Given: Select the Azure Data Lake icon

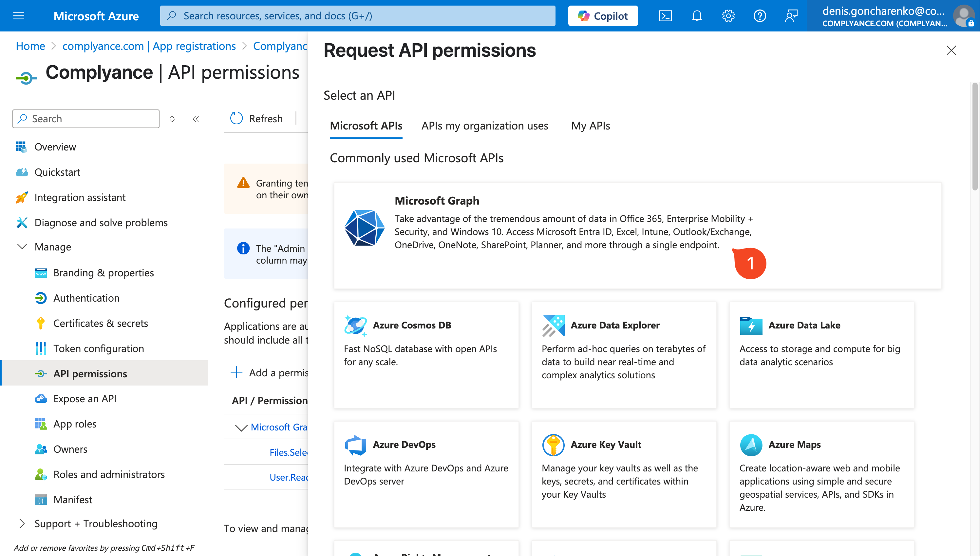Looking at the screenshot, I should pyautogui.click(x=751, y=325).
